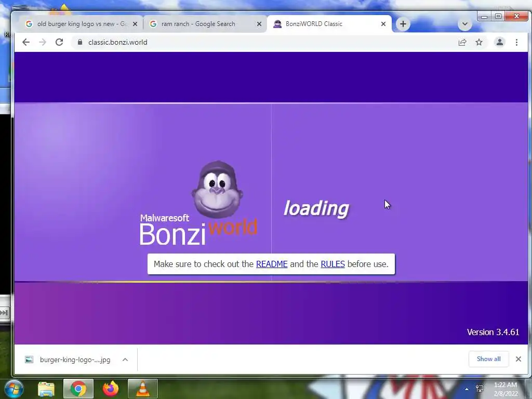Close the ram ranch tab

point(259,24)
